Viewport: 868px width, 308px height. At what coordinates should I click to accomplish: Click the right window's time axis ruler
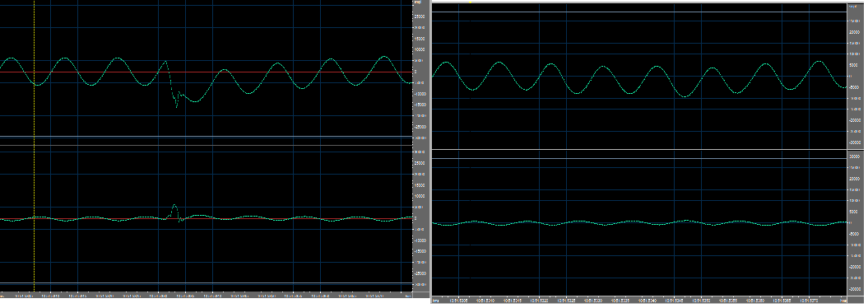(639, 300)
